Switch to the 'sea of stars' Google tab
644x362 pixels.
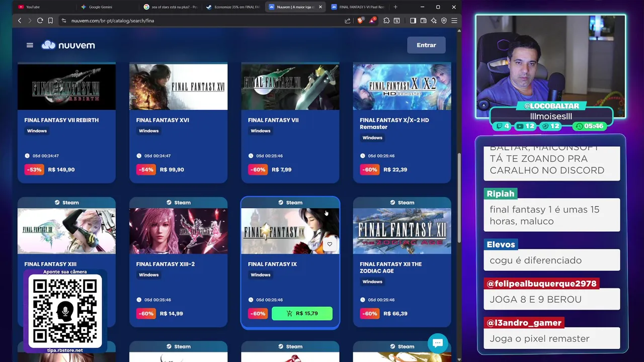(170, 7)
